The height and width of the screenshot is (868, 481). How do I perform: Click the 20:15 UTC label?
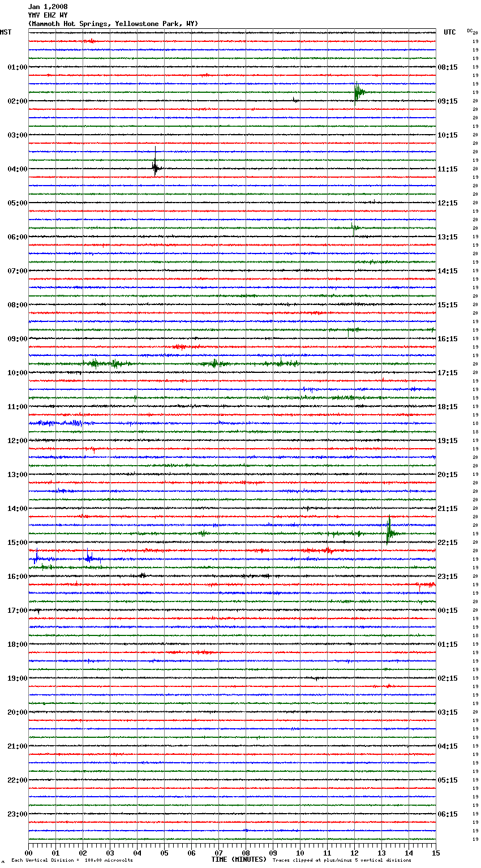448,475
